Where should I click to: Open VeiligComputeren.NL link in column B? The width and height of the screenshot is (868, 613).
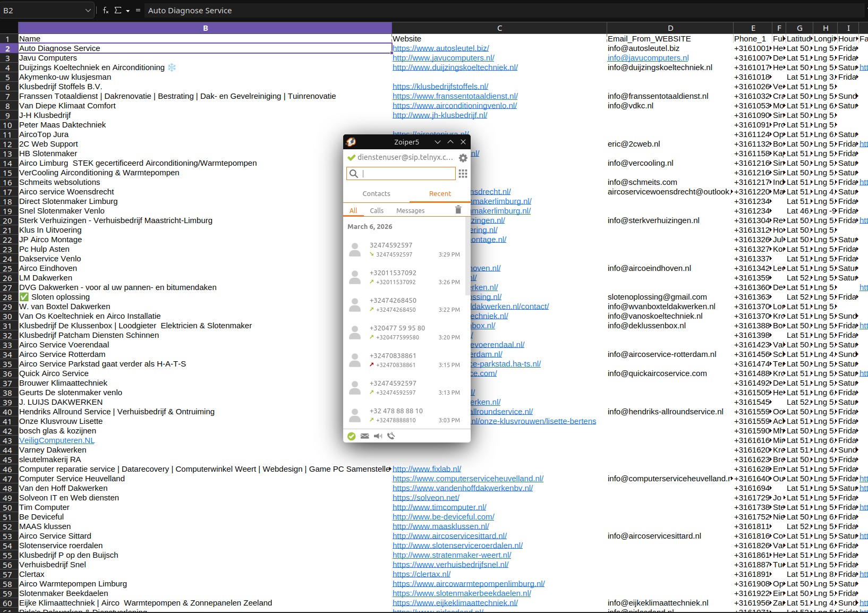pyautogui.click(x=57, y=440)
